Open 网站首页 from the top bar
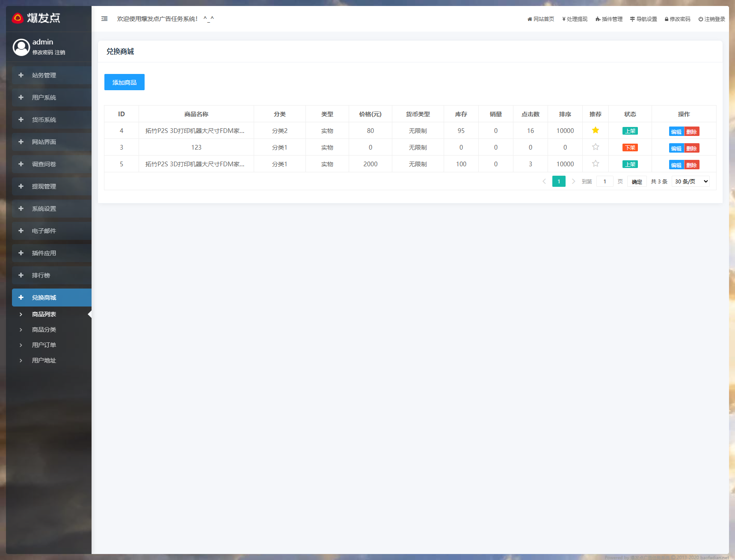The width and height of the screenshot is (735, 560). coord(541,19)
